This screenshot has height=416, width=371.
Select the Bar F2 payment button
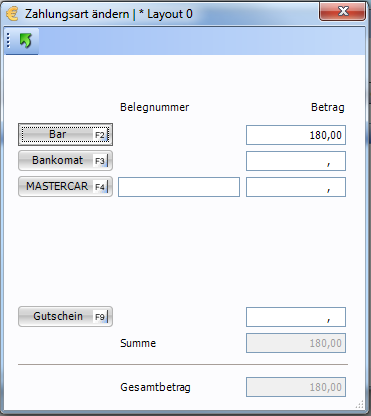pyautogui.click(x=65, y=135)
